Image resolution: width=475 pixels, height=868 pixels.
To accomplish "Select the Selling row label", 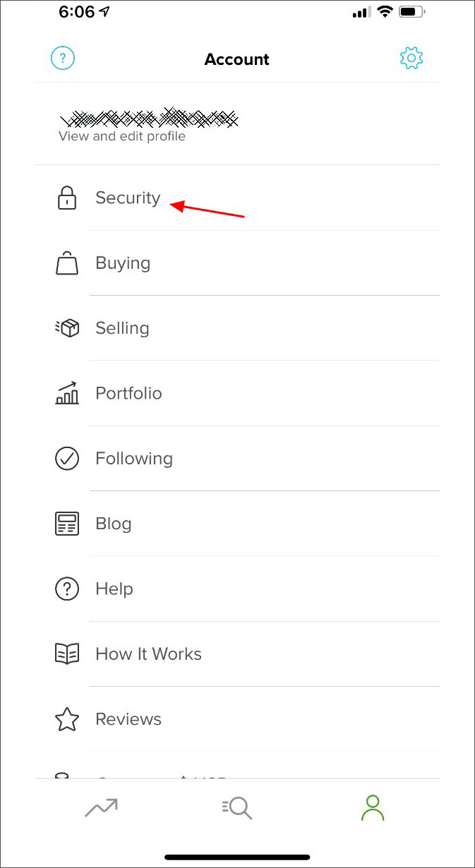I will click(122, 329).
